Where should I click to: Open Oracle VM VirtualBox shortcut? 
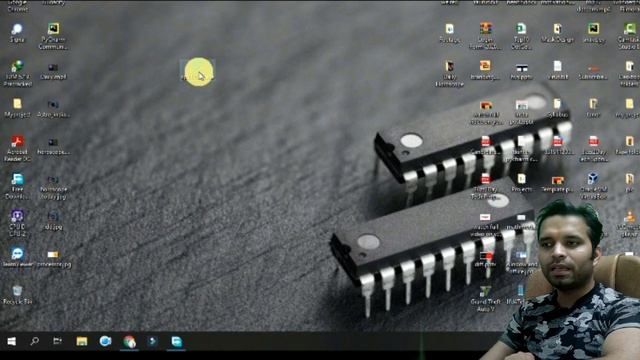(593, 186)
